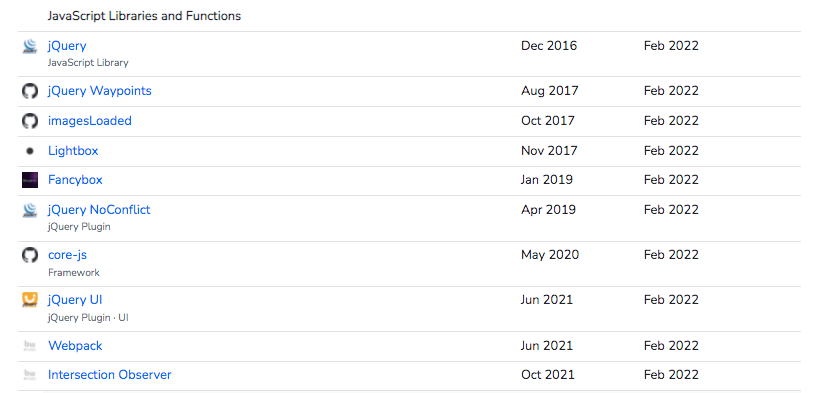
Task: Click the GitHub icon beside jQuery Waypoints
Action: (x=30, y=91)
